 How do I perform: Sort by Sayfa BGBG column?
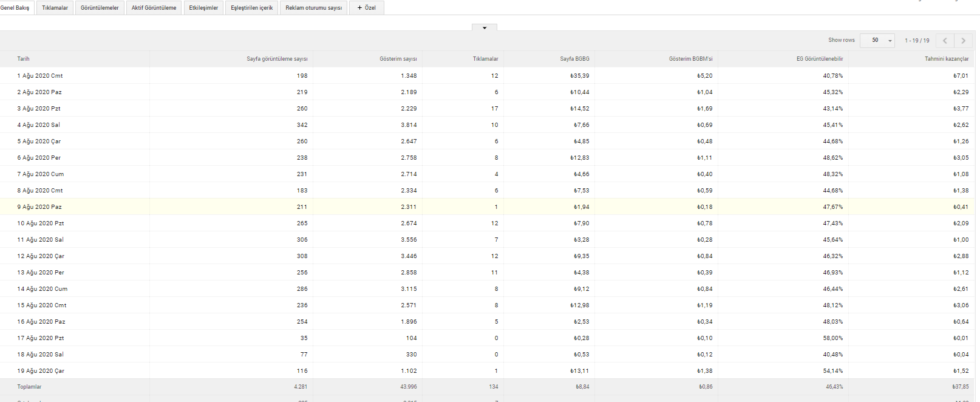(x=574, y=59)
